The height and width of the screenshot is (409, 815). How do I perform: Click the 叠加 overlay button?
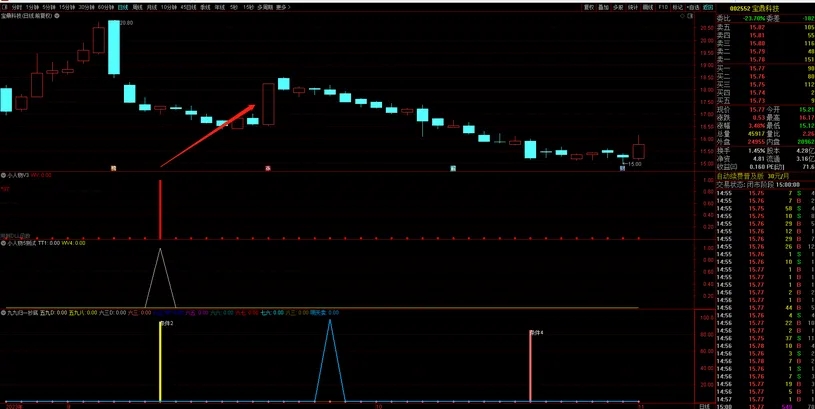[x=604, y=6]
